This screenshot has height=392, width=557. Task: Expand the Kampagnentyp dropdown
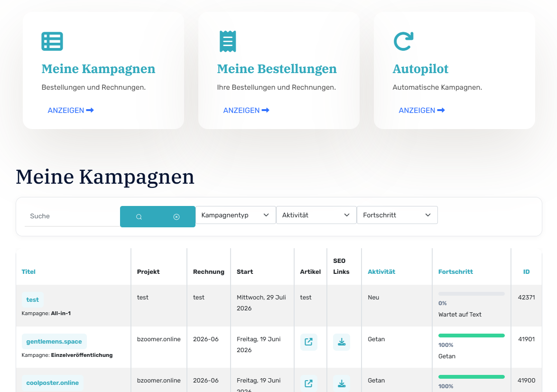(x=235, y=215)
